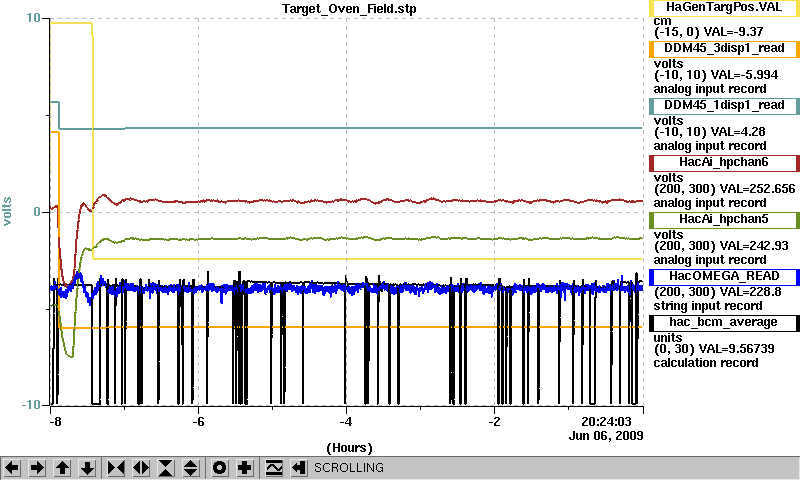The width and height of the screenshot is (800, 480).
Task: Zoom in on the vertical axis (hourglass icon)
Action: point(166,468)
